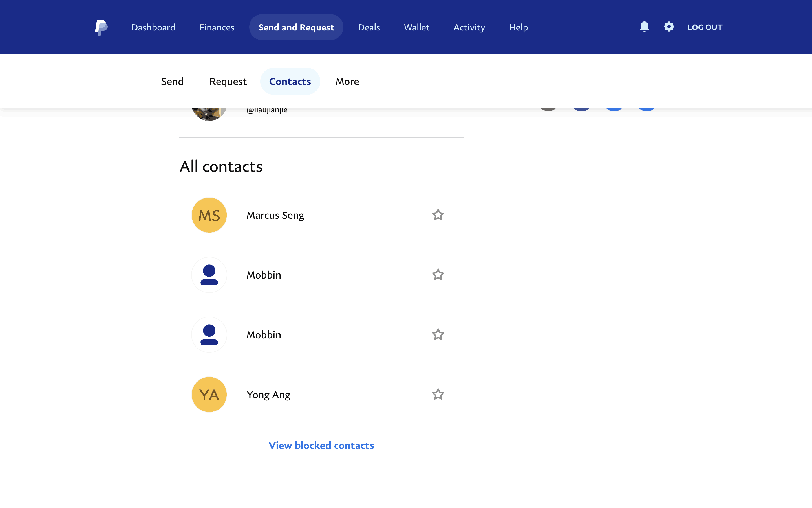
Task: Open the notifications bell
Action: click(x=644, y=27)
